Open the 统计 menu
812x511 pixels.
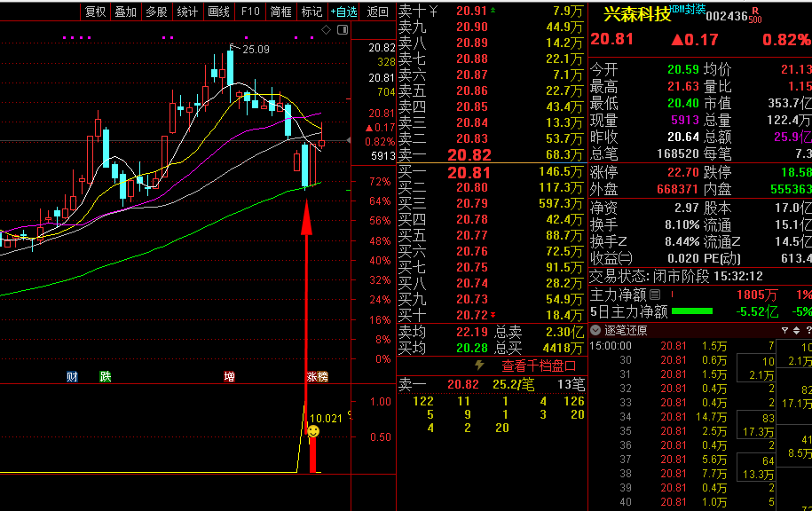[x=186, y=12]
